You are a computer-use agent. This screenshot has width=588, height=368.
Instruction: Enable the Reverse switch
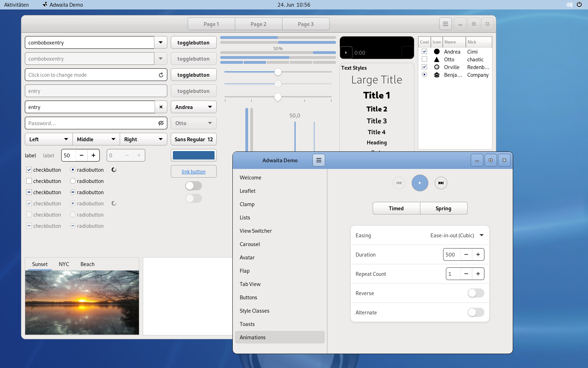point(476,293)
